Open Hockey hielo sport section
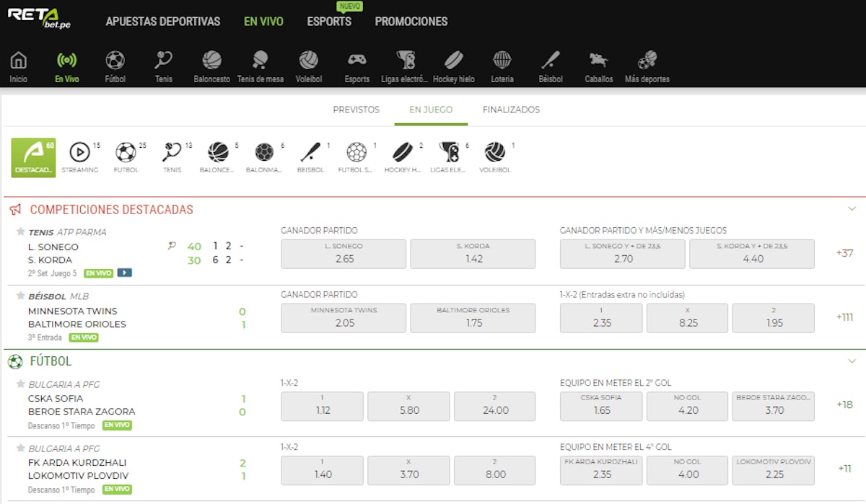This screenshot has width=866, height=504. [x=453, y=66]
